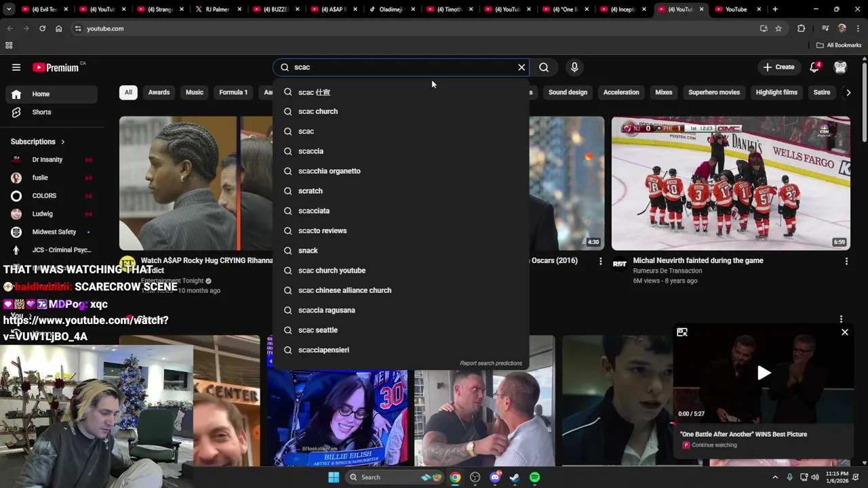
Task: Open the notifications bell
Action: click(x=814, y=67)
